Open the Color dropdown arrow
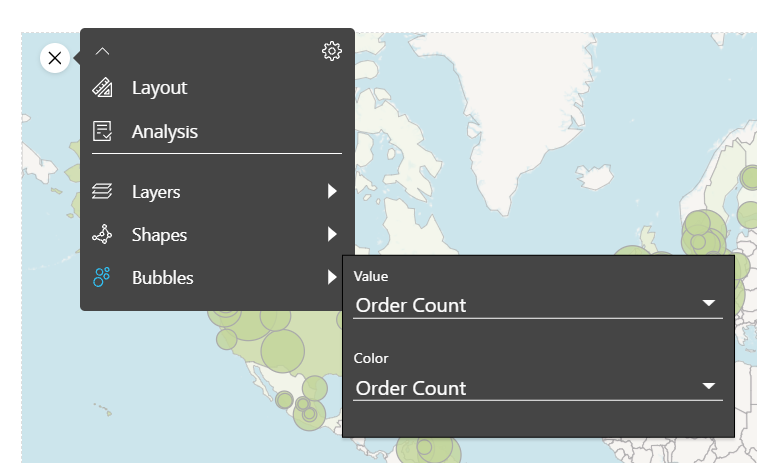The height and width of the screenshot is (463, 757). coord(708,386)
